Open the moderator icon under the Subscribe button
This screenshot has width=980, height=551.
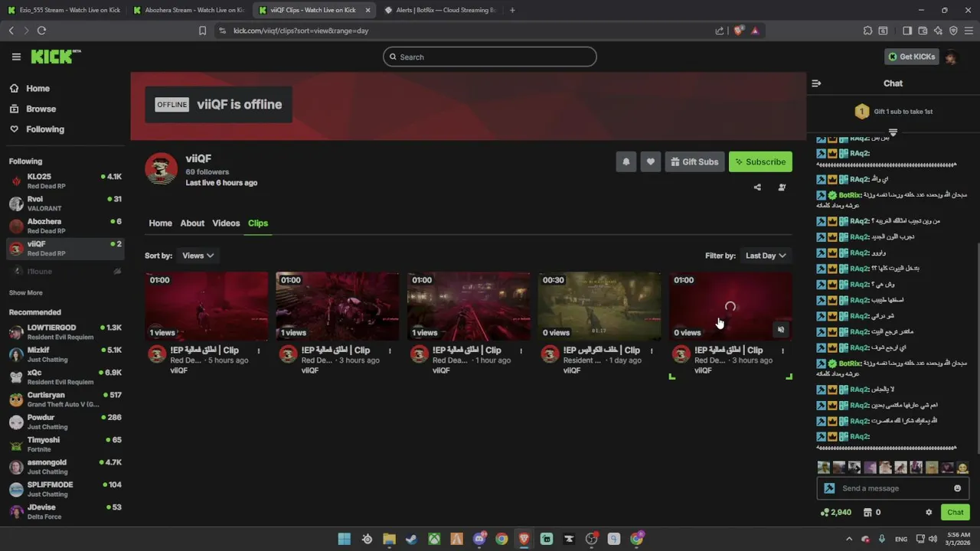pos(782,187)
